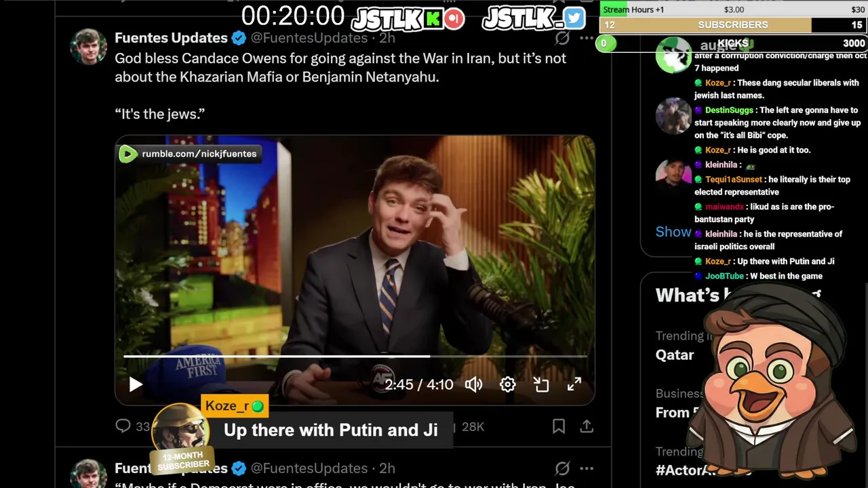Image resolution: width=868 pixels, height=488 pixels.
Task: Click the 'Up there with Putin and Ji' caption
Action: click(x=330, y=430)
